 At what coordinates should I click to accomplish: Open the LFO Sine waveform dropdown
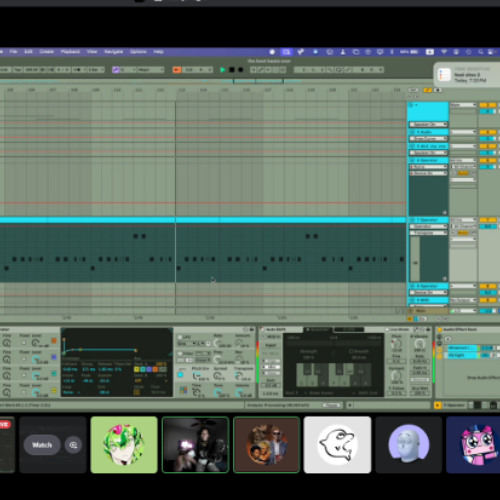(x=187, y=343)
